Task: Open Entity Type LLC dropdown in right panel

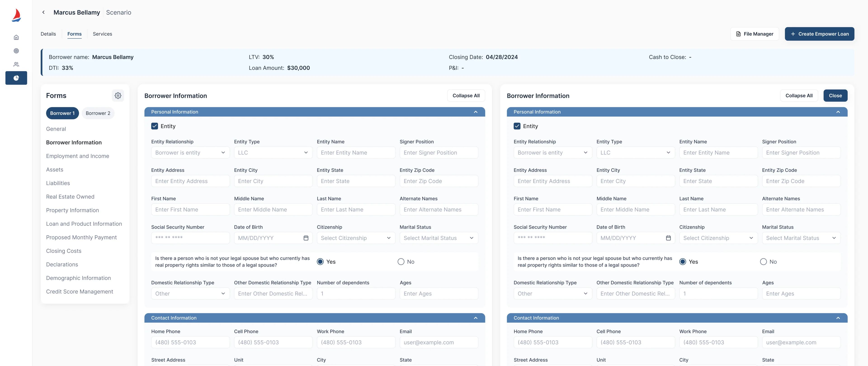Action: [635, 153]
